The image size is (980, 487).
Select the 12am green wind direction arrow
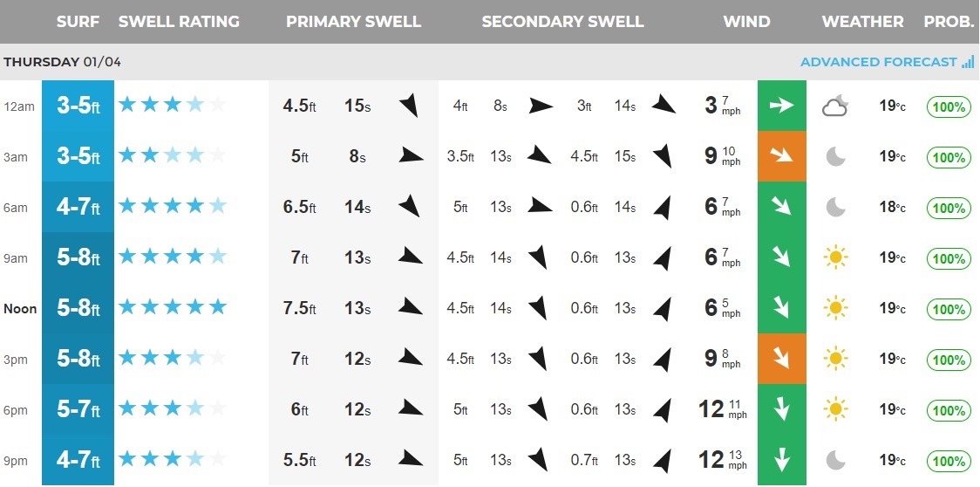pos(782,106)
